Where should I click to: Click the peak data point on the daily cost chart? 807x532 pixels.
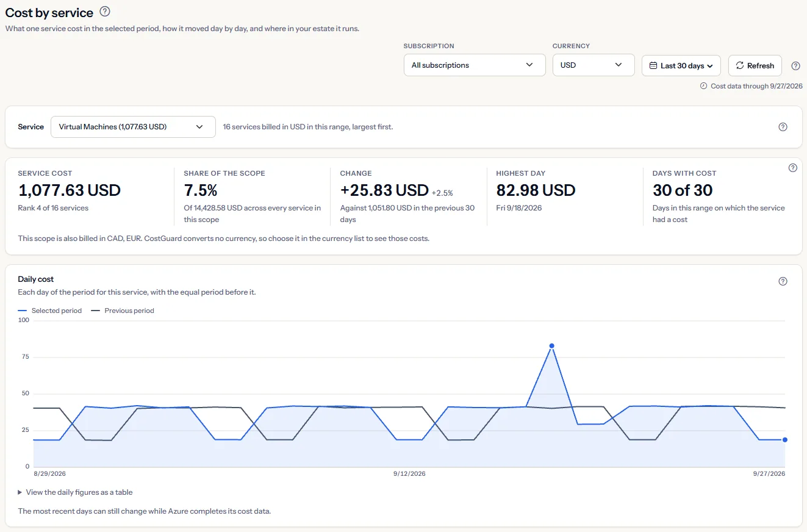pos(551,346)
